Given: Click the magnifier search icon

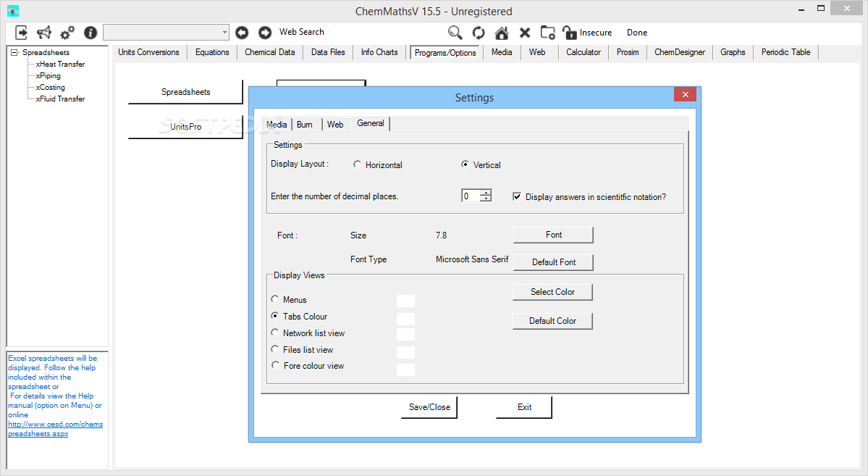Looking at the screenshot, I should (455, 33).
